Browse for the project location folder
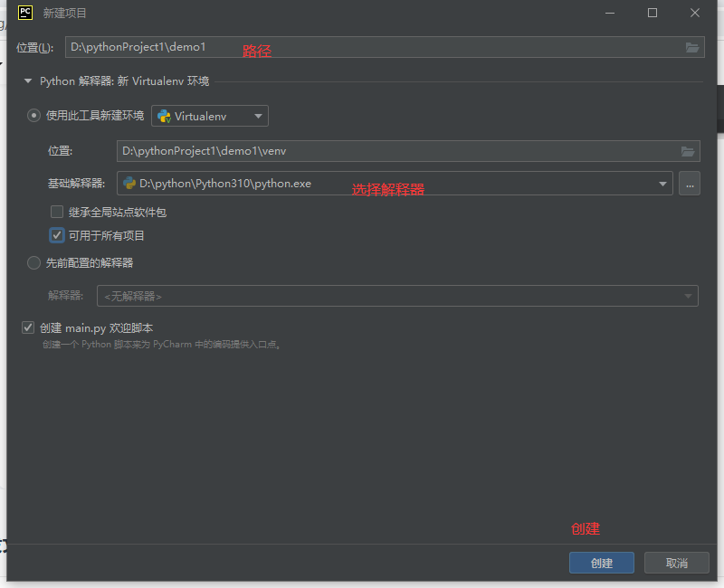This screenshot has width=724, height=588. pos(691,47)
